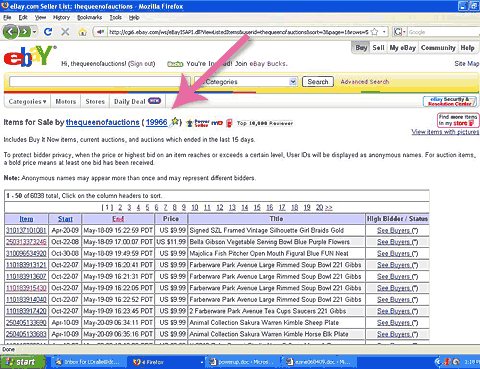Click the Google search engine icon

click(397, 32)
